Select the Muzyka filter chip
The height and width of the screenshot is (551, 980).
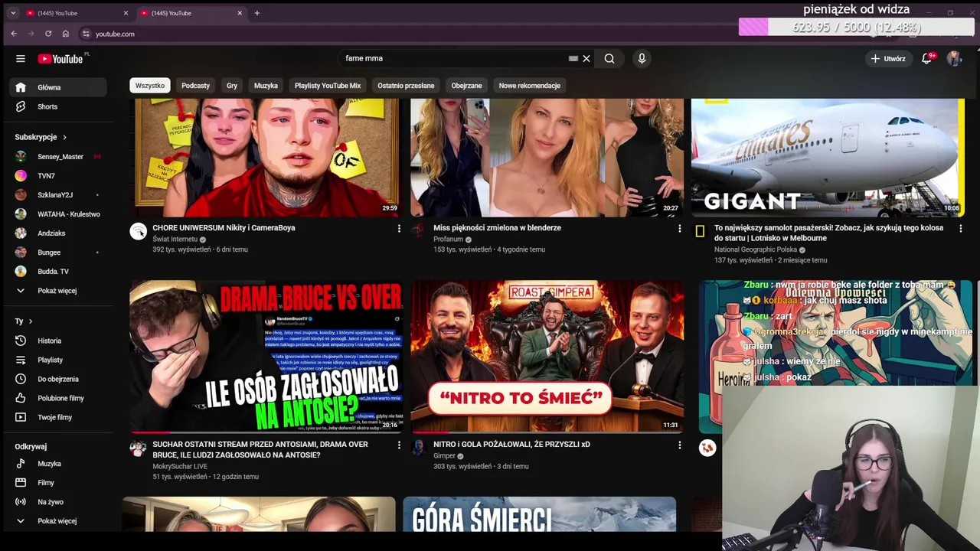[266, 86]
